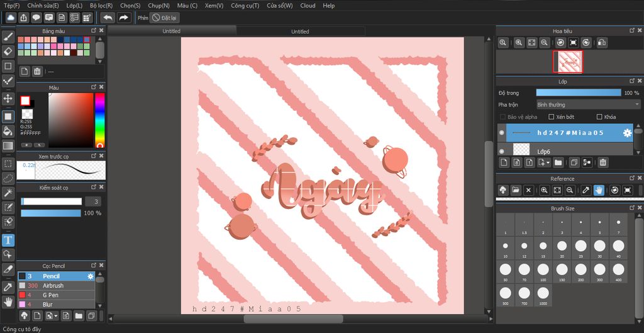
Task: Duplicate layer in Lớp panel
Action: click(x=574, y=162)
